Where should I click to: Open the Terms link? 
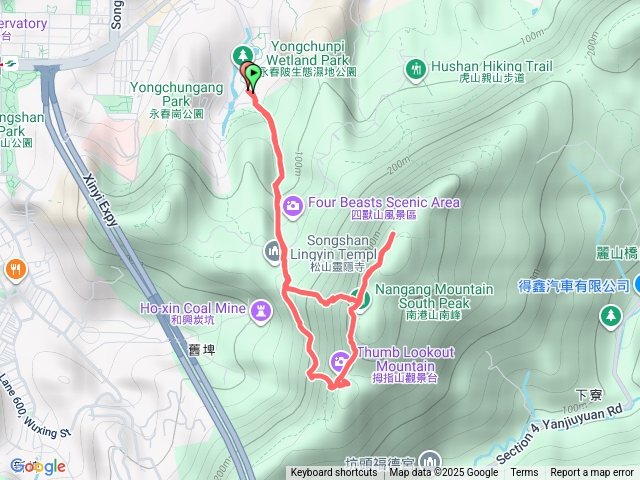[x=524, y=473]
